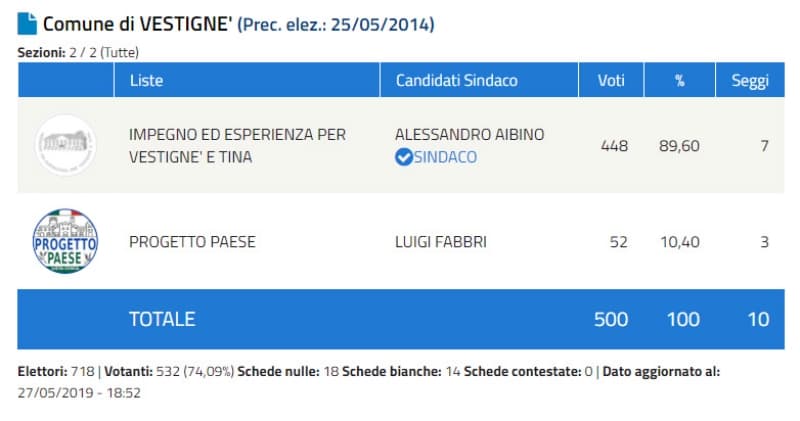800x421 pixels.
Task: Select the Liste column header
Action: (x=146, y=80)
